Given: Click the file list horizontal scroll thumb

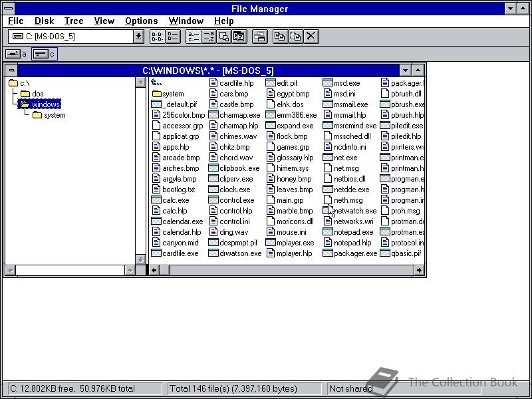Looking at the screenshot, I should pos(165,271).
